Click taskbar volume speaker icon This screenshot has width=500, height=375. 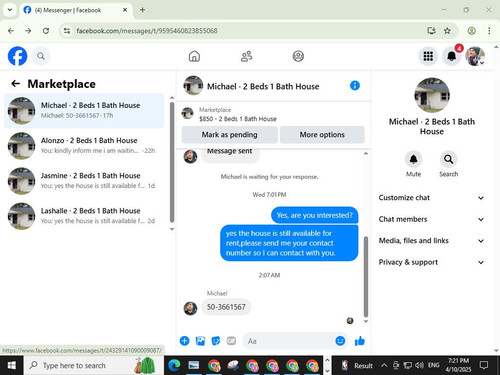point(419,365)
